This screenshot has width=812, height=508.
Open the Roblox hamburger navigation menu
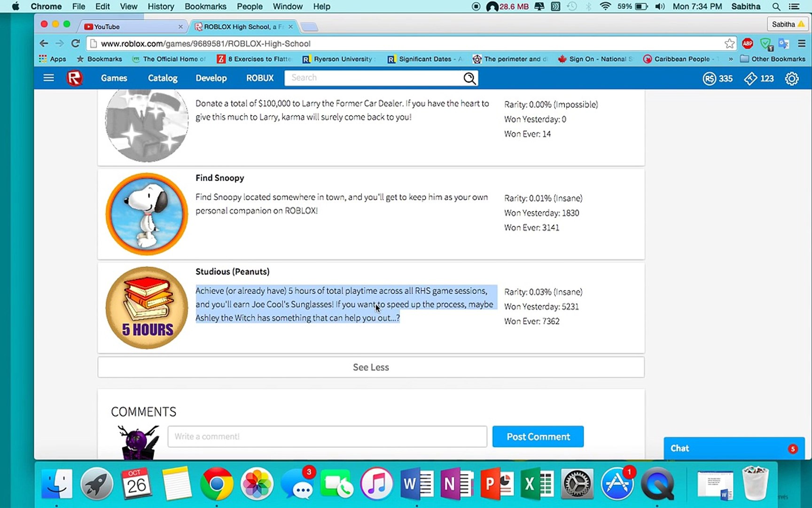click(48, 78)
